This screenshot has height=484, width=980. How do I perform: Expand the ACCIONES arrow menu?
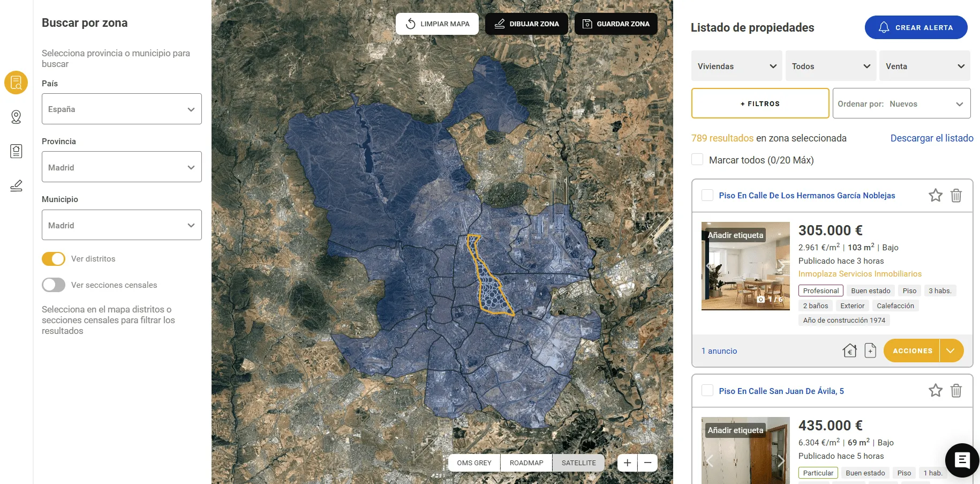tap(951, 351)
